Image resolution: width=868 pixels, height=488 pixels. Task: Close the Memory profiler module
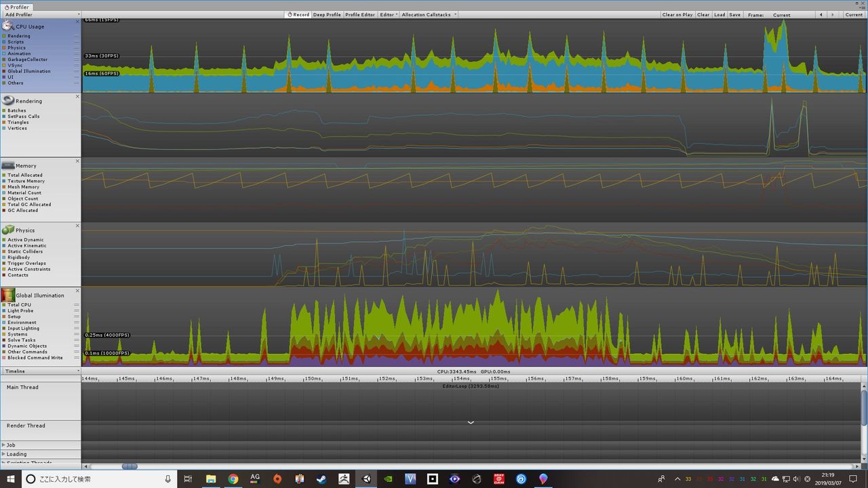[x=77, y=161]
